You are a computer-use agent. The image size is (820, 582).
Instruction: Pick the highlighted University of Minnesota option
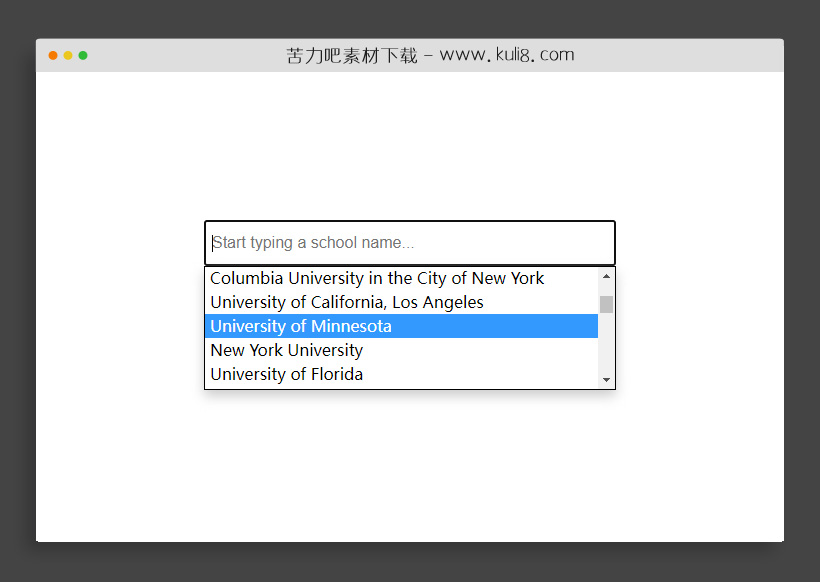301,326
